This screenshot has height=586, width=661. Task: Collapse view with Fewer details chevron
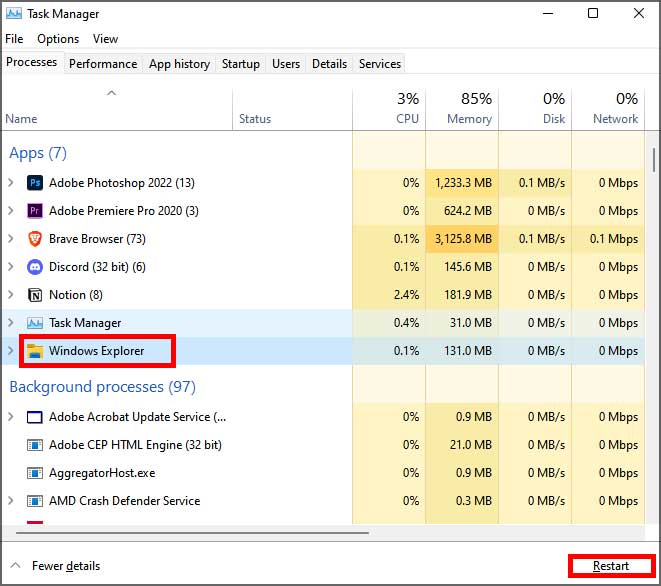point(15,565)
